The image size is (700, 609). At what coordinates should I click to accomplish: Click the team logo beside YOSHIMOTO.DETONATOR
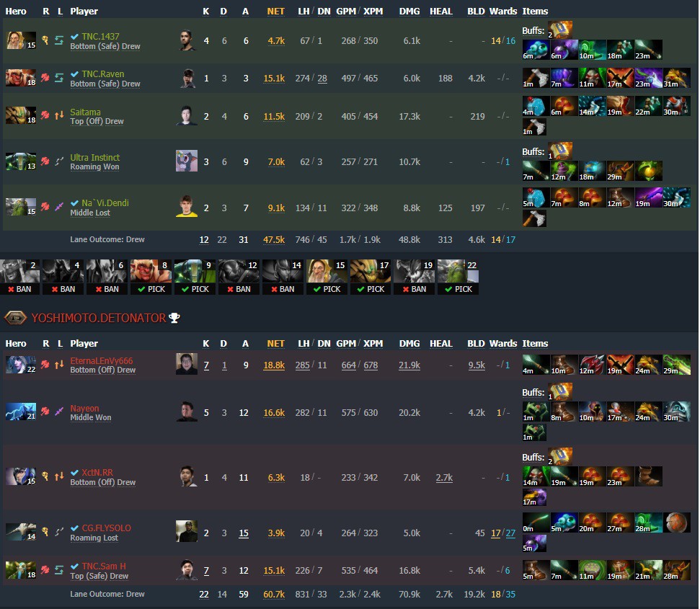click(x=15, y=318)
